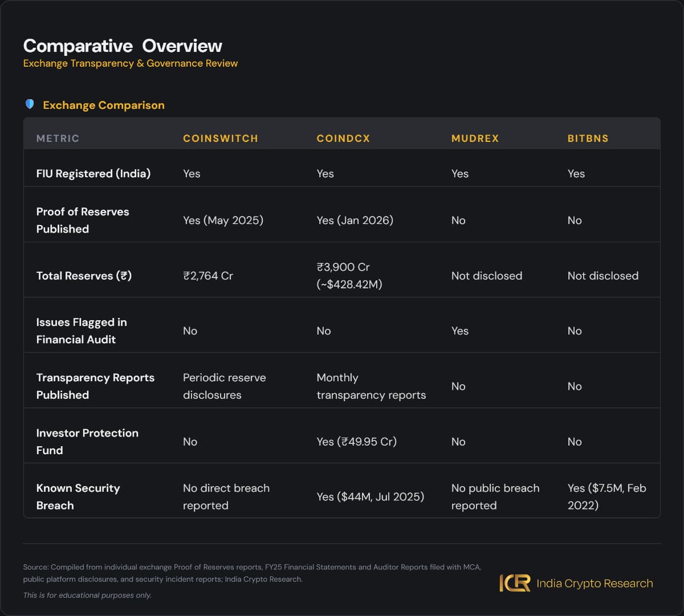Click the MUDREX column header
This screenshot has height=616, width=684.
(x=475, y=138)
